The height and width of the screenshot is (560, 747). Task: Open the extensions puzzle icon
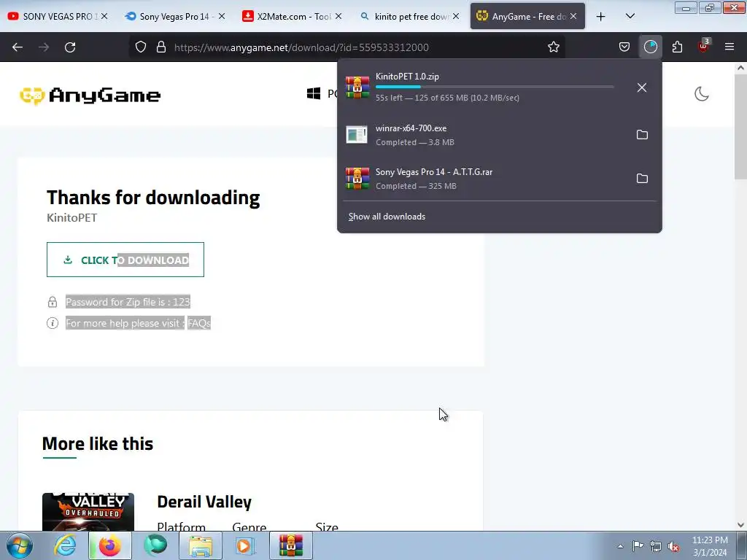(677, 47)
